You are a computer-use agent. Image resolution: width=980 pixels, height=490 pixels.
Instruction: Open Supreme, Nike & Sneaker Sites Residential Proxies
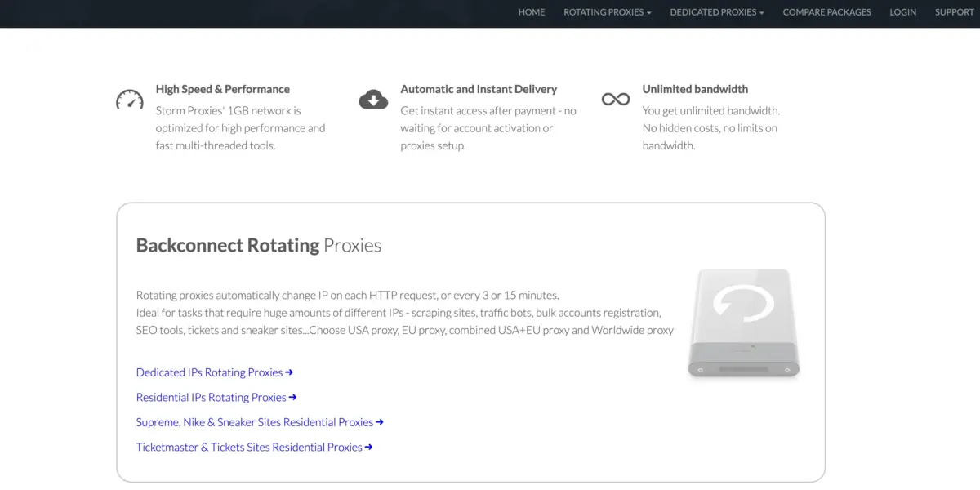pyautogui.click(x=260, y=422)
